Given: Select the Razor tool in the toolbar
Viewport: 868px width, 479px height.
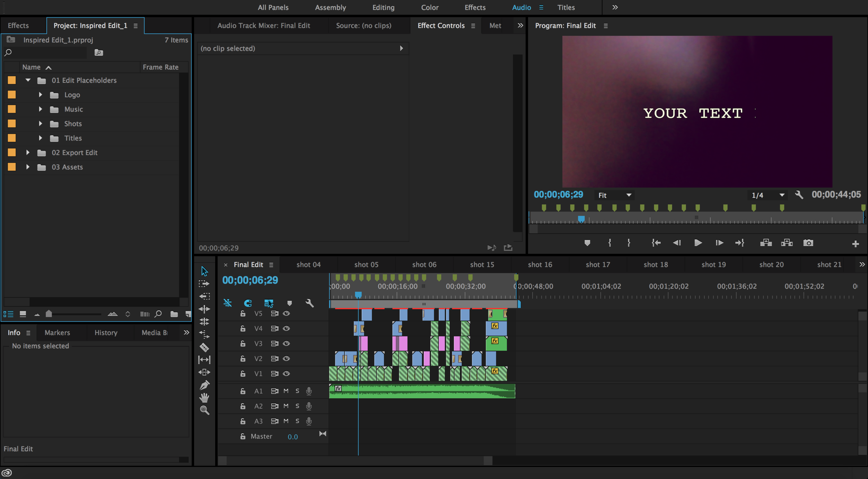Looking at the screenshot, I should 204,347.
